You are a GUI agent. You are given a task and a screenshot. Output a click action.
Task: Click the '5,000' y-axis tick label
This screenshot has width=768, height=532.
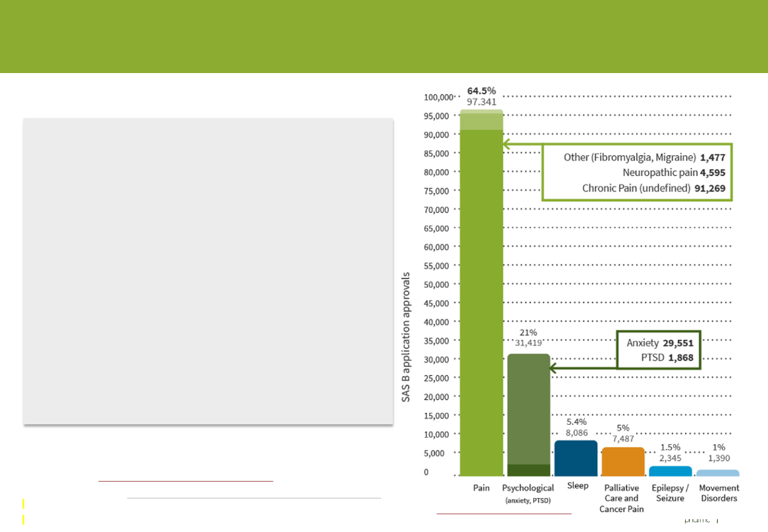[x=435, y=453]
